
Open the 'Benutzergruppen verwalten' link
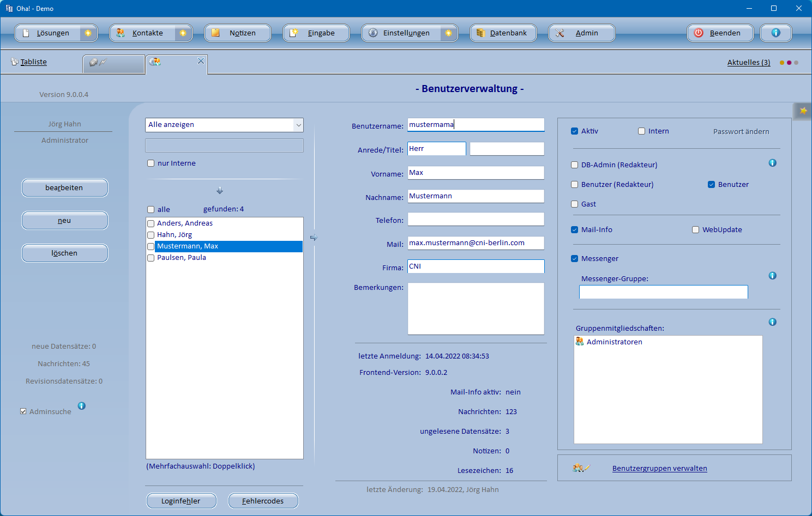tap(659, 468)
